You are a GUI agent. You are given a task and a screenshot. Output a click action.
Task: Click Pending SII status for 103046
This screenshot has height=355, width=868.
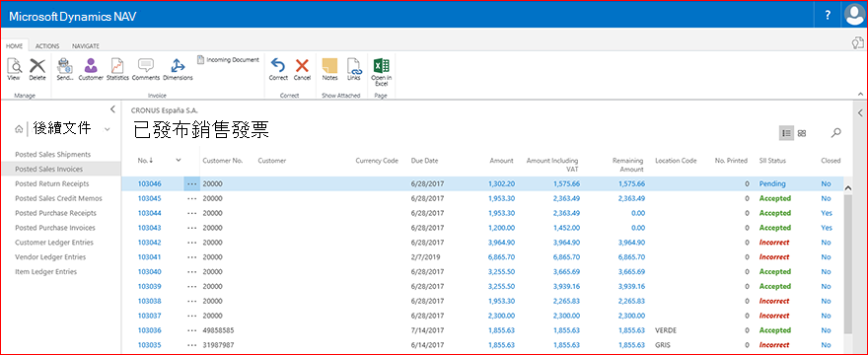pos(772,183)
